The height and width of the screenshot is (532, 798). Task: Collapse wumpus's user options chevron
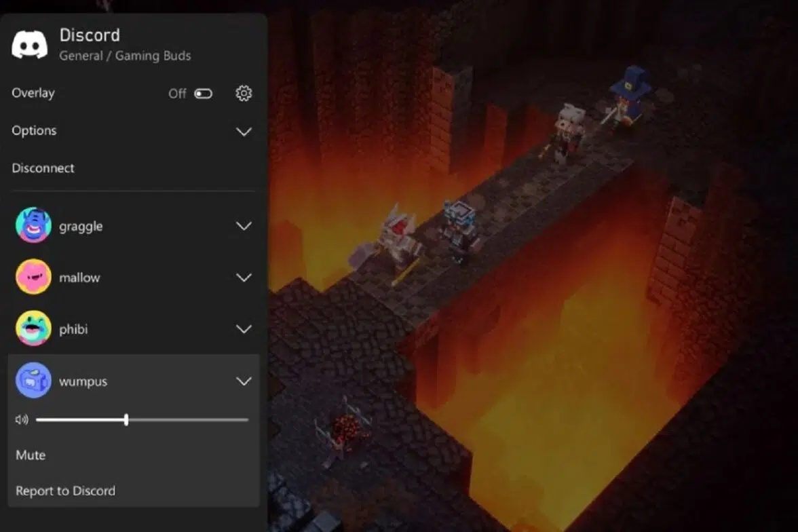[244, 381]
